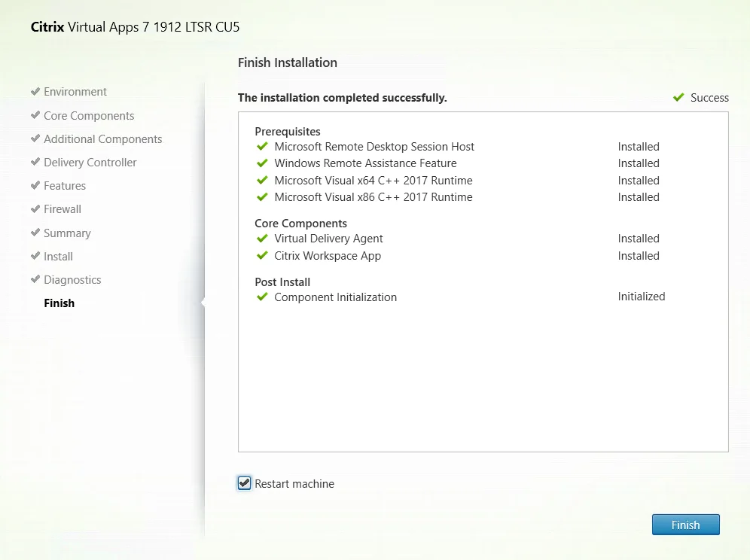This screenshot has height=560, width=750.
Task: Click the 'Finish Installation' page title
Action: coord(288,62)
